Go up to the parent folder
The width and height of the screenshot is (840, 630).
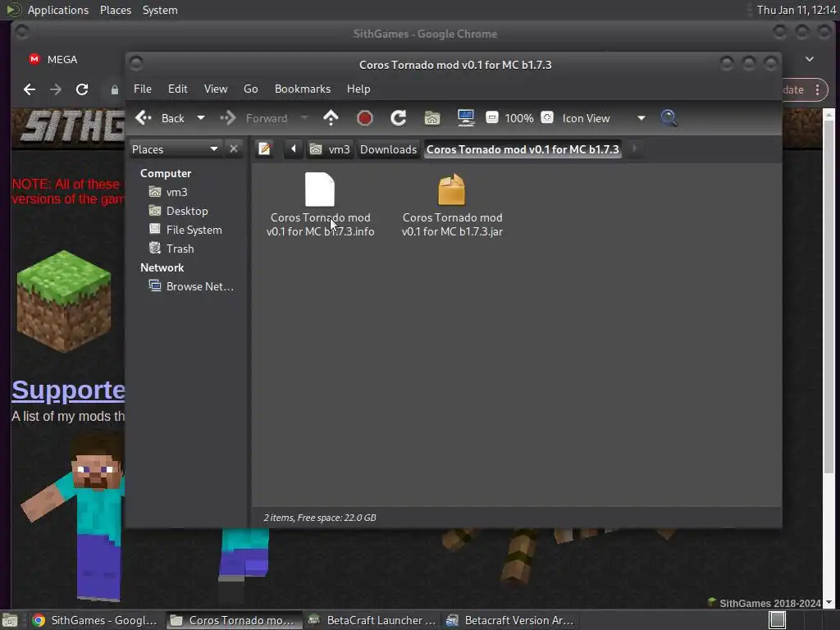[x=331, y=118]
